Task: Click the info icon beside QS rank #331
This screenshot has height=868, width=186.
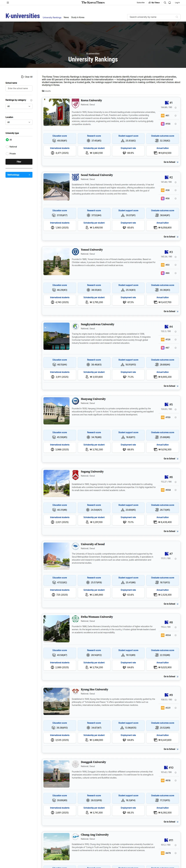Action: coord(176,708)
